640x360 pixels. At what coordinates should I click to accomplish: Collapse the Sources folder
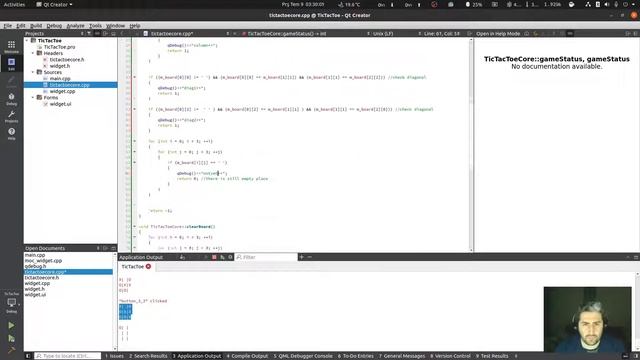click(x=33, y=72)
